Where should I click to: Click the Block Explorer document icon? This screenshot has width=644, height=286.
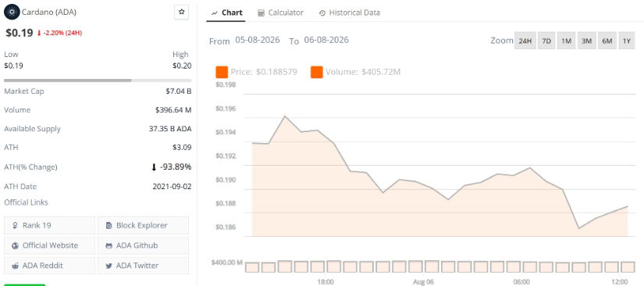pos(109,225)
